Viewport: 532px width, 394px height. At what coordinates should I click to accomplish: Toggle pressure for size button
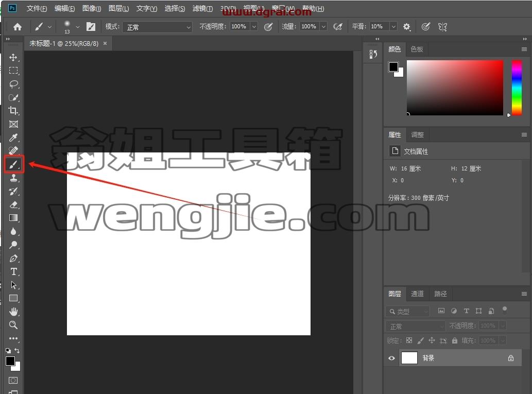click(x=425, y=26)
